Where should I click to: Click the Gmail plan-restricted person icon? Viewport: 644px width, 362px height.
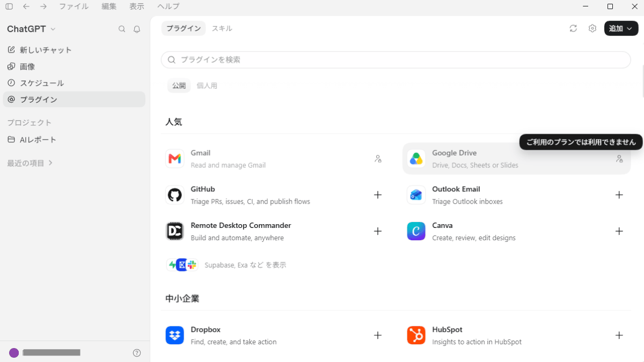pyautogui.click(x=378, y=159)
